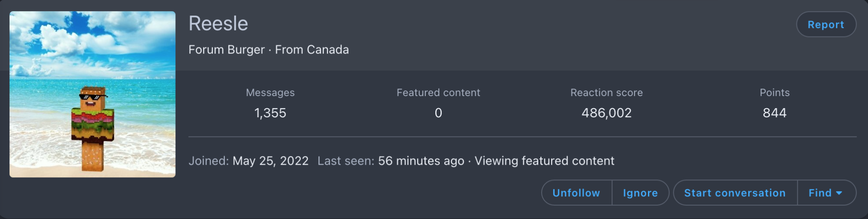Click the Reesle username heading
This screenshot has width=868, height=219.
[218, 23]
